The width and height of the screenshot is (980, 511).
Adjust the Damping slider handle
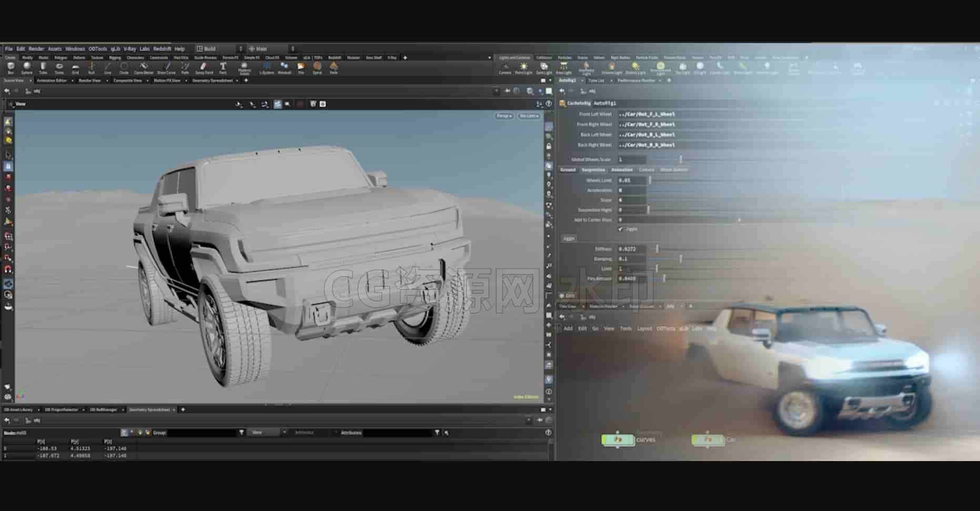tap(680, 259)
